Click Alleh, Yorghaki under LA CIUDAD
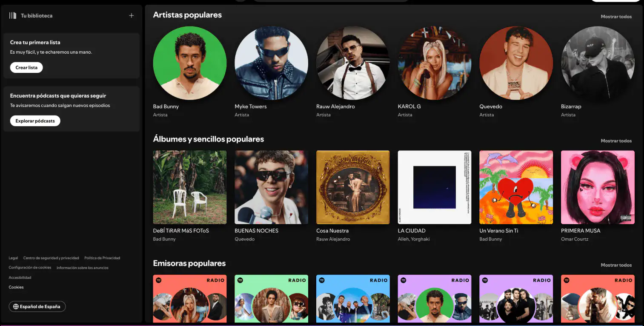This screenshot has width=644, height=326. [x=414, y=239]
